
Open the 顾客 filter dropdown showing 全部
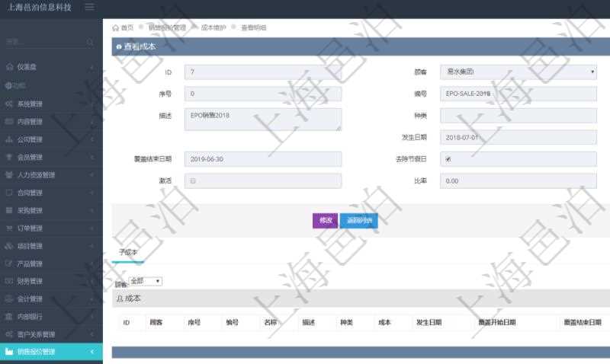(145, 281)
